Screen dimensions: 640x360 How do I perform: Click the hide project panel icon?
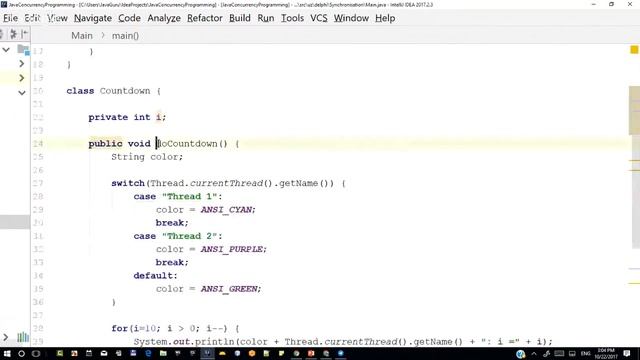point(24,34)
